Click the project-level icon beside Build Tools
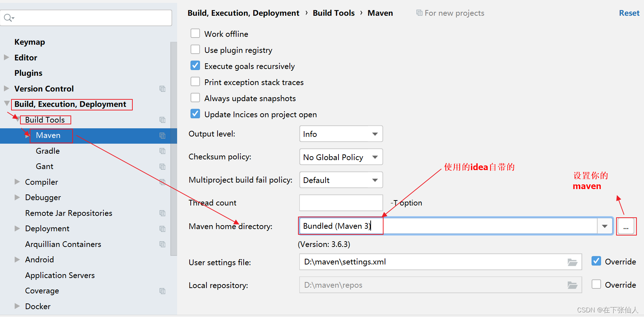This screenshot has height=317, width=644. (162, 120)
